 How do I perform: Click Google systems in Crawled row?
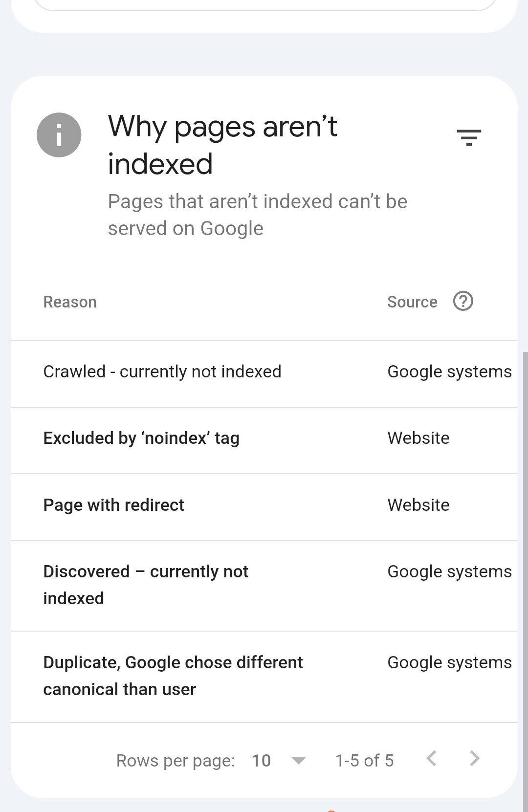[449, 372]
